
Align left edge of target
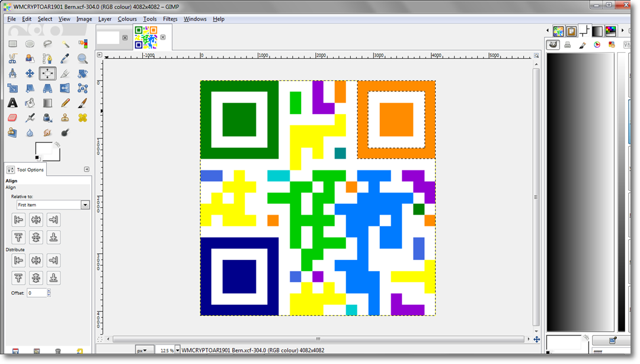[x=18, y=220]
